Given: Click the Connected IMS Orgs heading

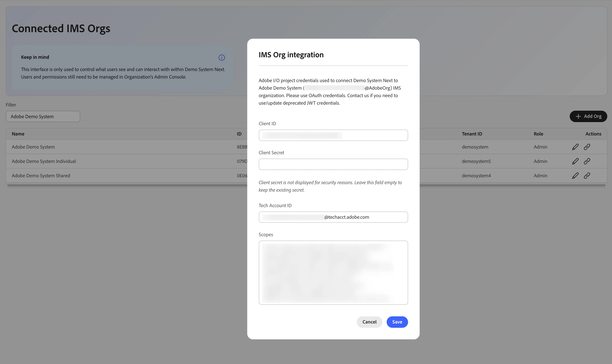Looking at the screenshot, I should click(61, 28).
